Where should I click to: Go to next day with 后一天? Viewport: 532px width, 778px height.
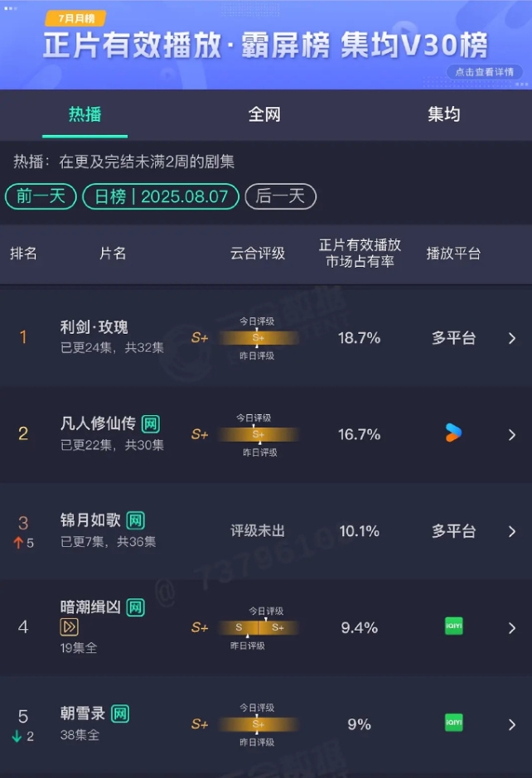pyautogui.click(x=280, y=196)
